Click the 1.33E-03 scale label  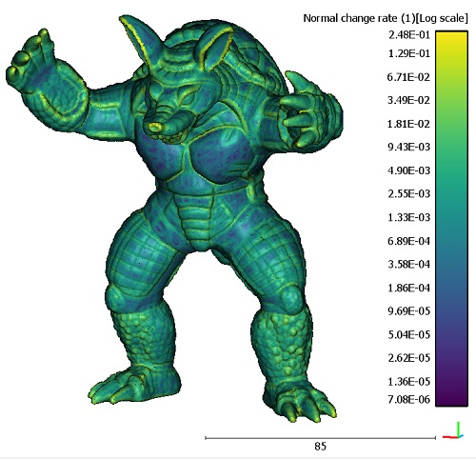coord(409,217)
